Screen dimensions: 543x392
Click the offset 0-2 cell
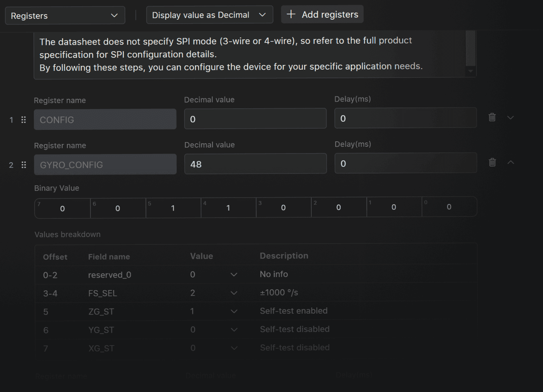pyautogui.click(x=50, y=275)
